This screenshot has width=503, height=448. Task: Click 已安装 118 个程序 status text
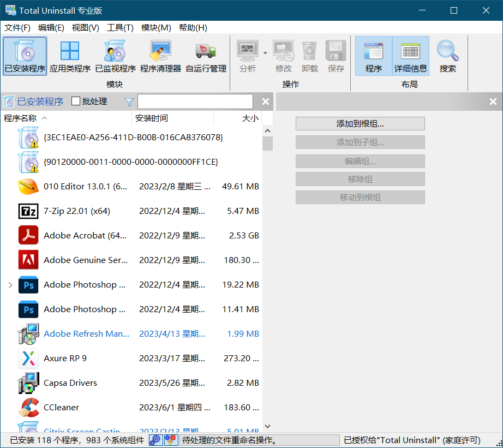click(x=44, y=440)
